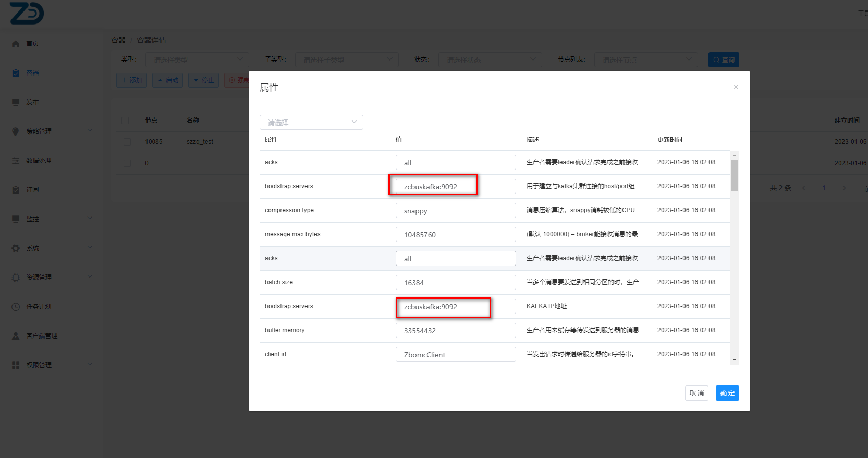The width and height of the screenshot is (868, 458).
Task: Click the publish monitor icon in sidebar
Action: [16, 102]
